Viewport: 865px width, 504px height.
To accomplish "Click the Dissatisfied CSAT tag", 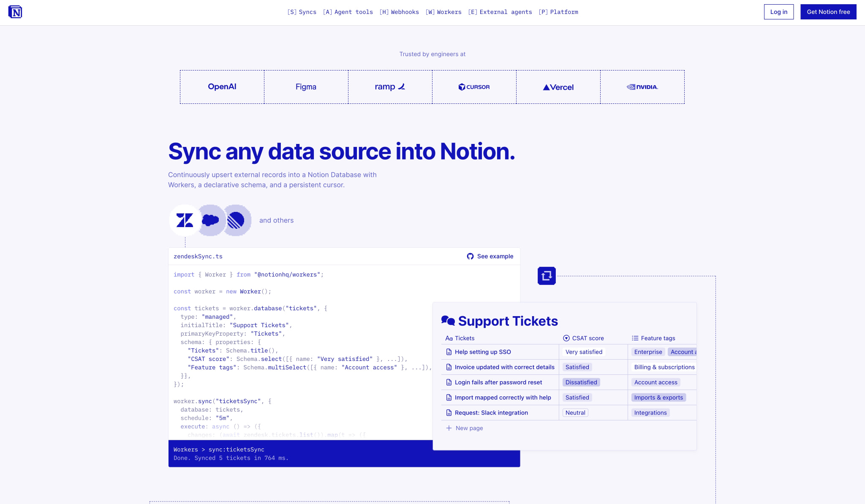I will click(581, 382).
